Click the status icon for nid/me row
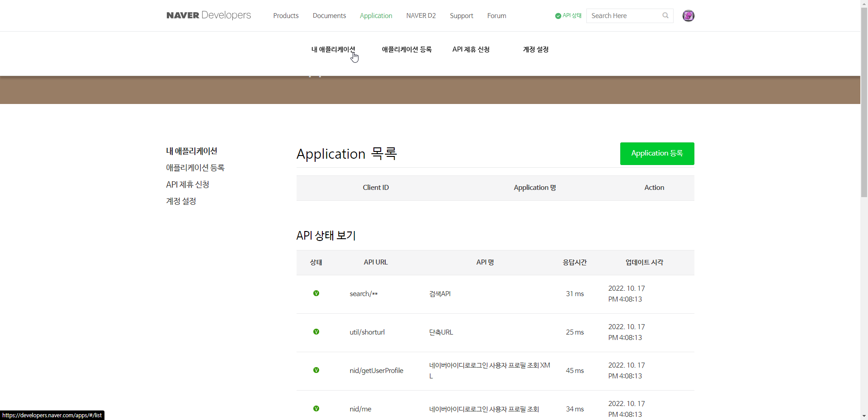The image size is (868, 420). (x=316, y=409)
